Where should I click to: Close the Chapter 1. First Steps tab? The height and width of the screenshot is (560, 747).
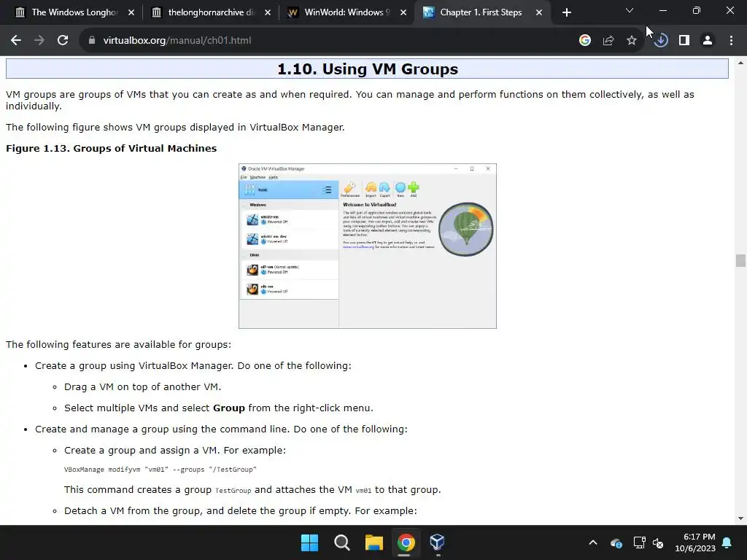(539, 12)
